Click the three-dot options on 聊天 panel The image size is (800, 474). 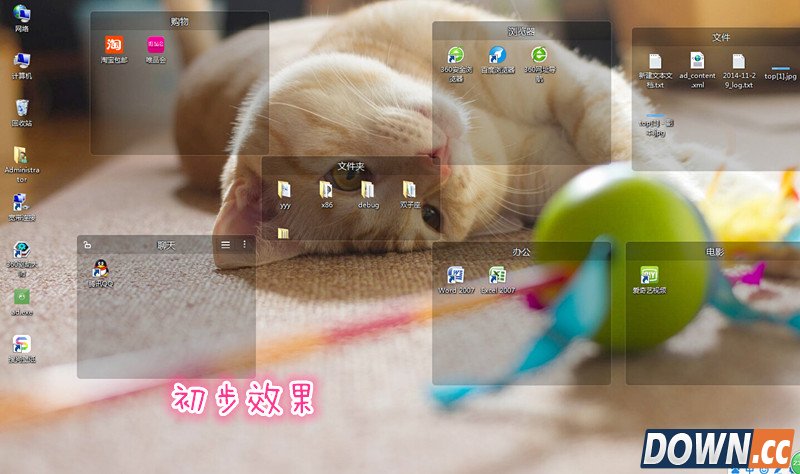(x=244, y=244)
